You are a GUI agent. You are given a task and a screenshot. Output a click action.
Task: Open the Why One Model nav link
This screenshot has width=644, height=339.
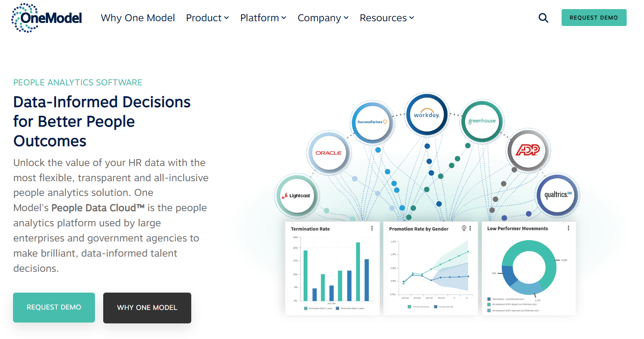(x=138, y=18)
